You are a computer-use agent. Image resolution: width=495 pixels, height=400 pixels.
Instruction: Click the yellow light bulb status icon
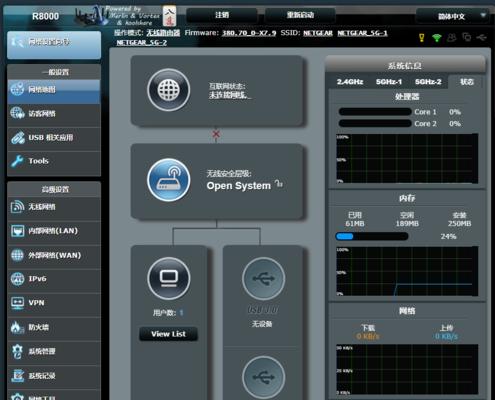(422, 38)
